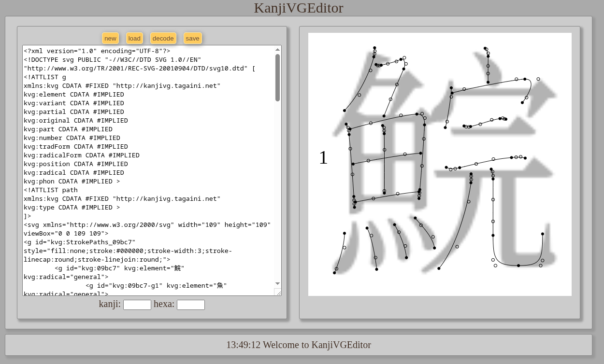Click the textarea scrollbar down arrow
The width and height of the screenshot is (604, 364).
click(277, 283)
